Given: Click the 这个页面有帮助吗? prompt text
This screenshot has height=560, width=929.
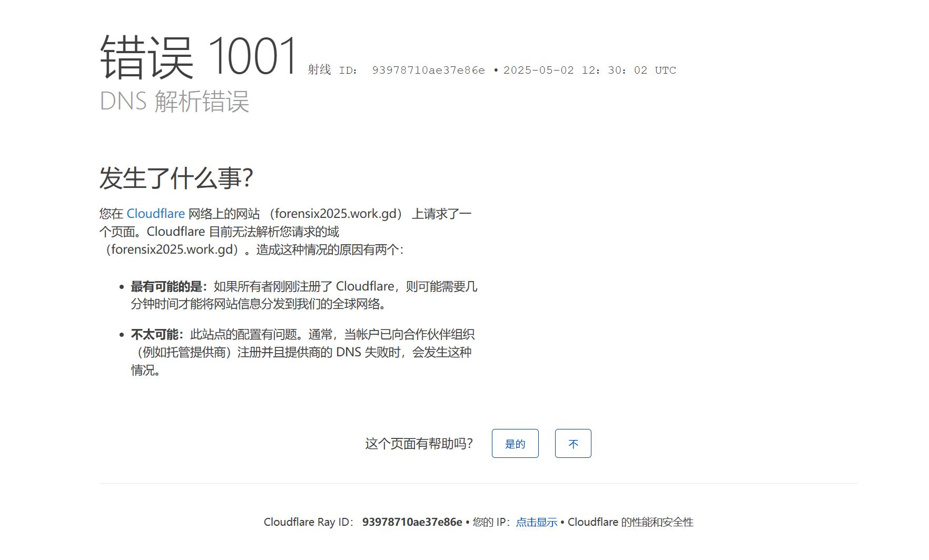Looking at the screenshot, I should [x=419, y=443].
